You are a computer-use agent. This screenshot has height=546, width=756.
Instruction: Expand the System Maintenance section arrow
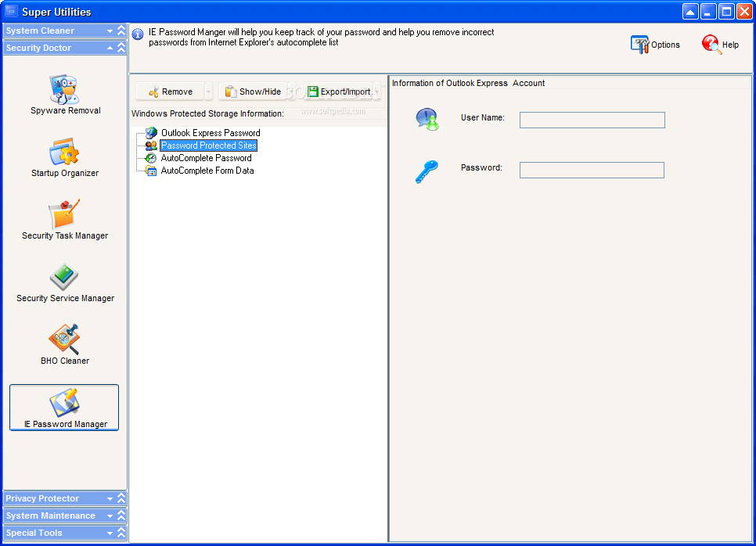point(110,516)
